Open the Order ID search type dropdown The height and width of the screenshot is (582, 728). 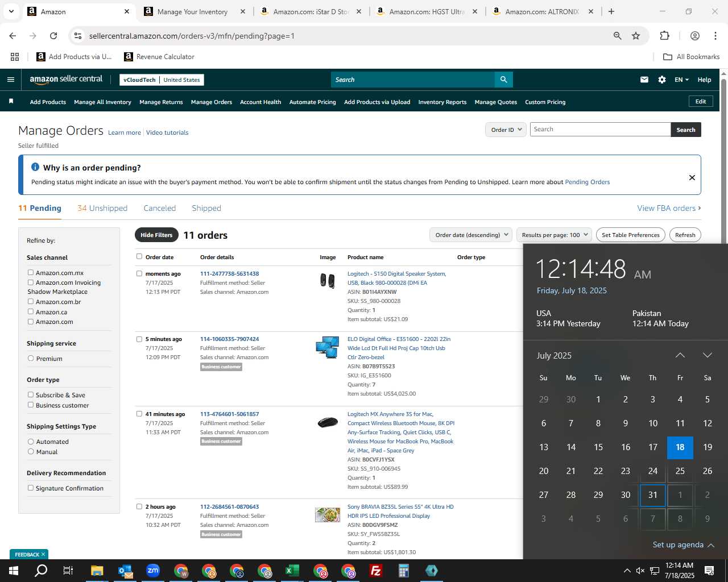pos(505,130)
